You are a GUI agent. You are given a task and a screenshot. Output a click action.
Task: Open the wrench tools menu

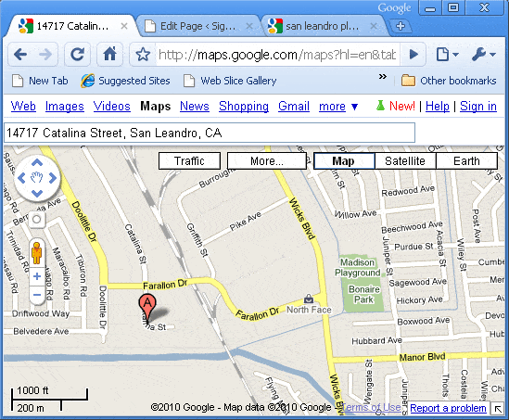(484, 54)
